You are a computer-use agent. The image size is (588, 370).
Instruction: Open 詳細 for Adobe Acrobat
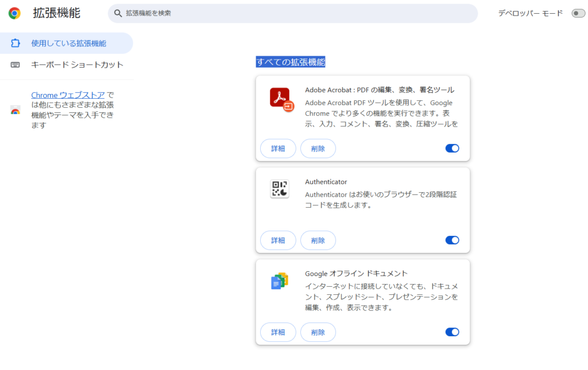click(278, 148)
